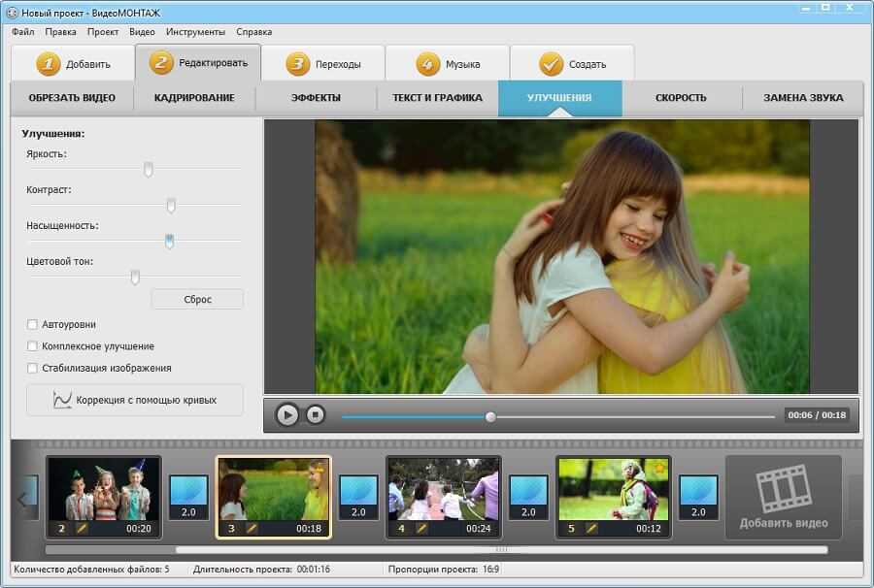Enable the Автоуровни checkbox
Viewport: 874px width, 588px height.
pyautogui.click(x=33, y=324)
